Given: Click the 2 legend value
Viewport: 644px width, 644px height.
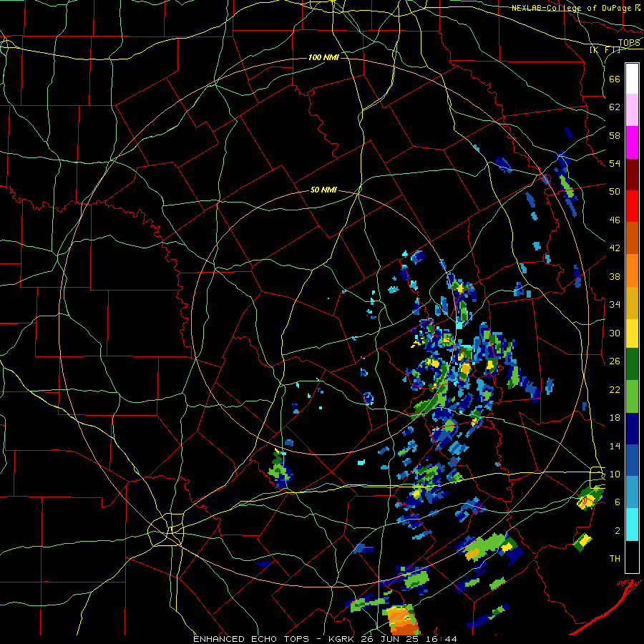Looking at the screenshot, I should point(618,531).
